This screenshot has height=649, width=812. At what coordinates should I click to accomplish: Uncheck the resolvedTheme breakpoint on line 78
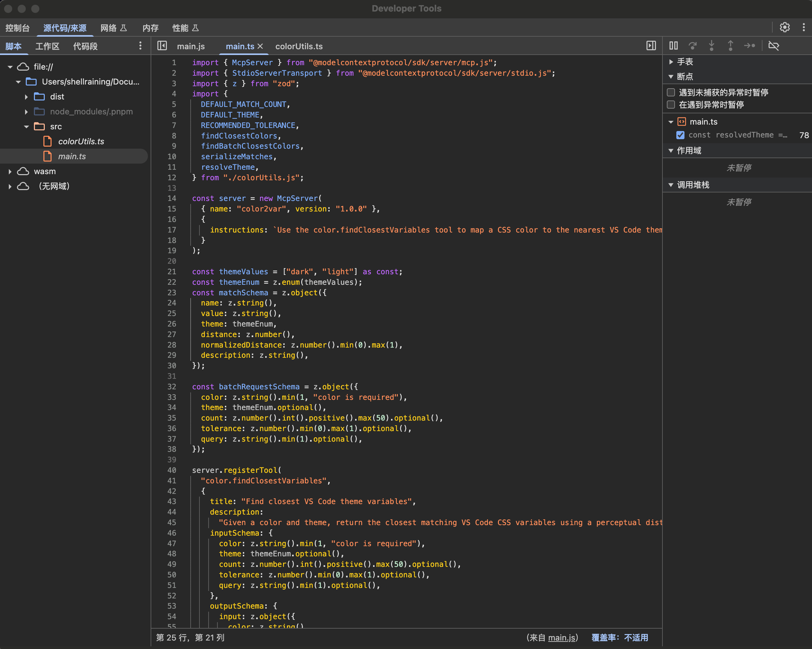click(680, 135)
